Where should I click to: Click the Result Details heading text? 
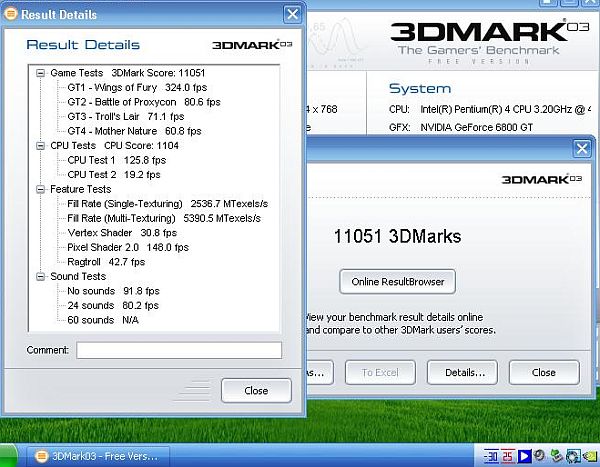tap(83, 45)
